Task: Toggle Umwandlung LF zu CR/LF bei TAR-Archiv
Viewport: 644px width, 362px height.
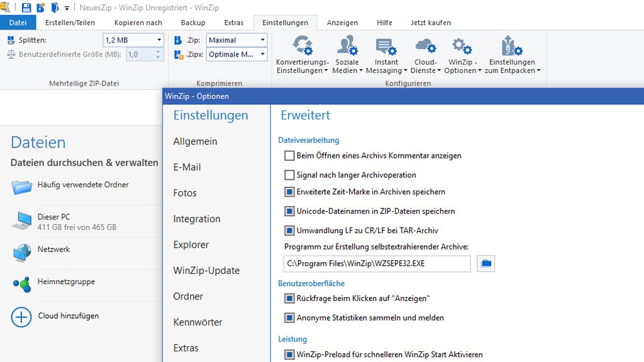Action: pyautogui.click(x=289, y=231)
